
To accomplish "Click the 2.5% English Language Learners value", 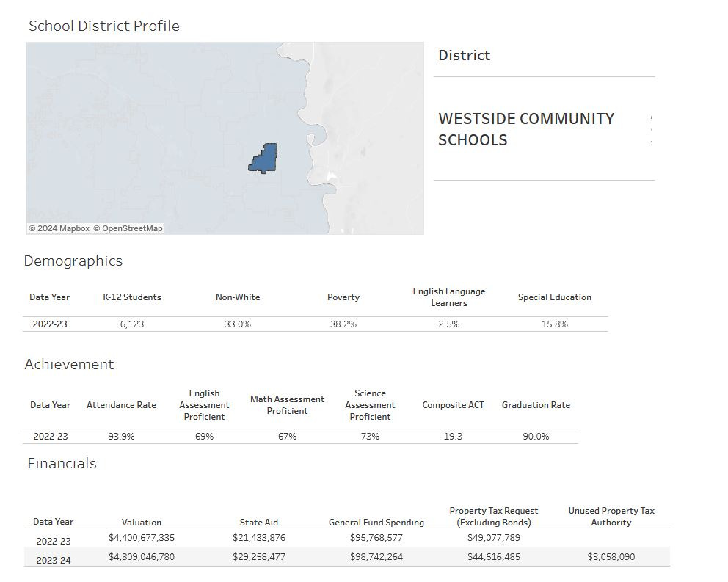I will (449, 324).
